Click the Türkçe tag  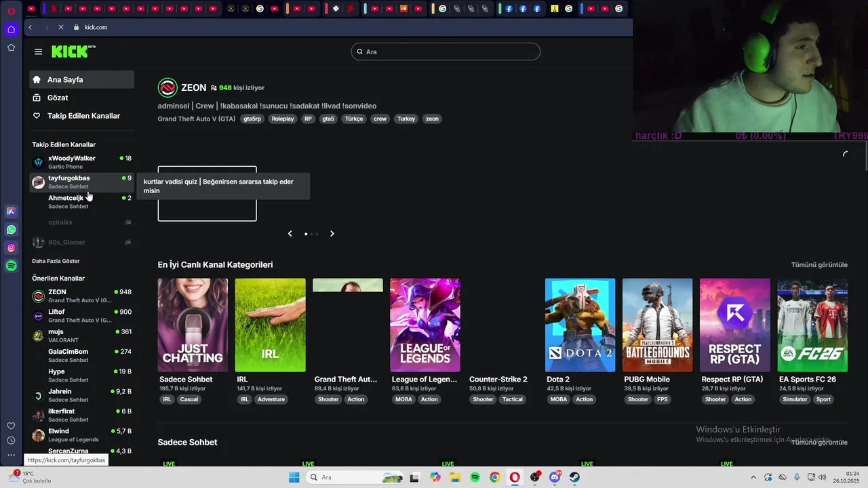point(354,119)
